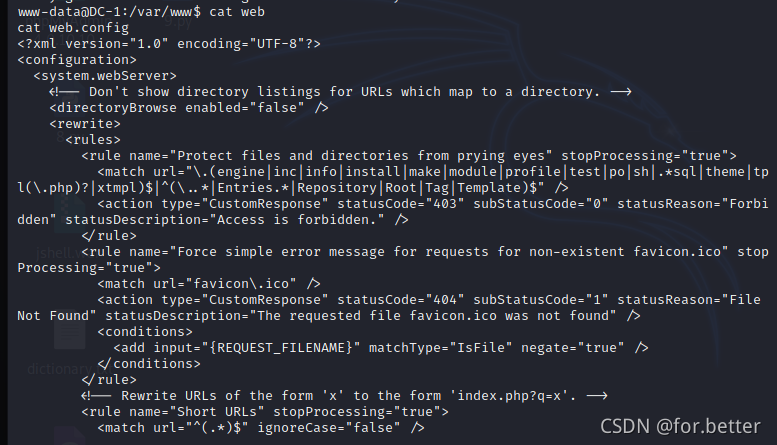This screenshot has width=777, height=445.
Task: Click the CSDN @for.better watermark
Action: pos(680,426)
